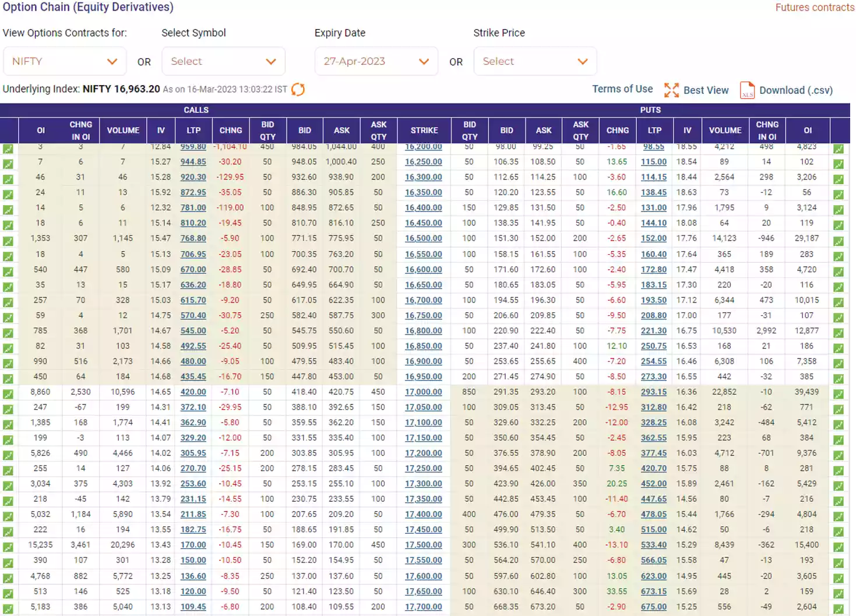Open strike price 16,250.00 link
This screenshot has width=856, height=616.
424,161
